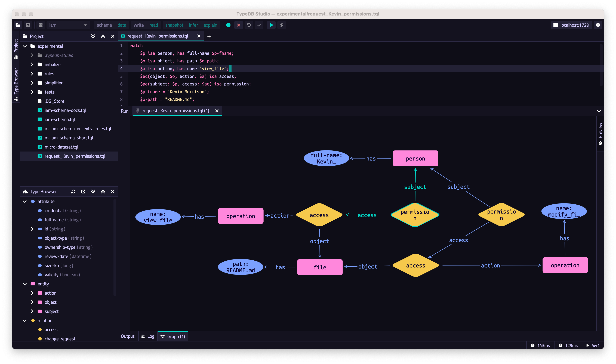This screenshot has height=364, width=616.
Task: Select m-iam-schema-short.tql in project tree
Action: [x=69, y=138]
